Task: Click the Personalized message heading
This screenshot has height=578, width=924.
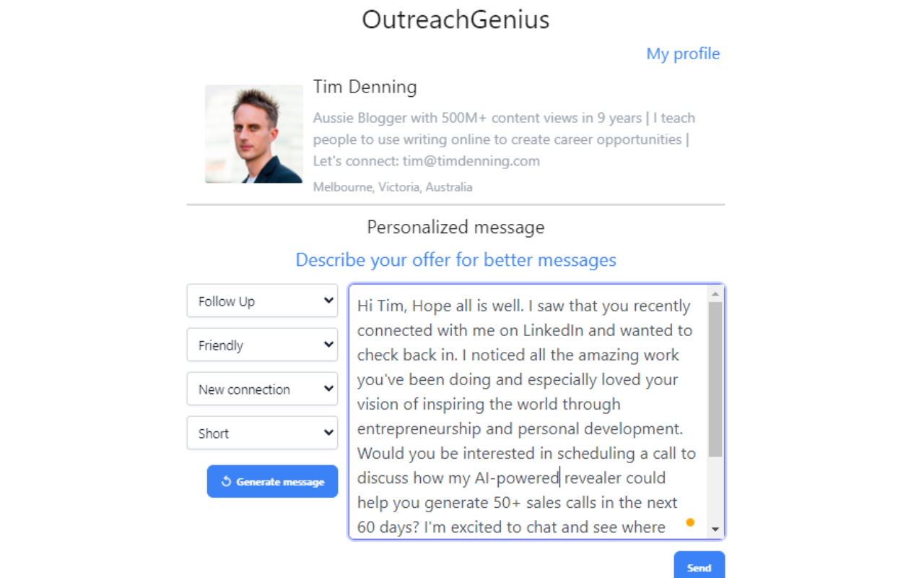Action: (x=456, y=227)
